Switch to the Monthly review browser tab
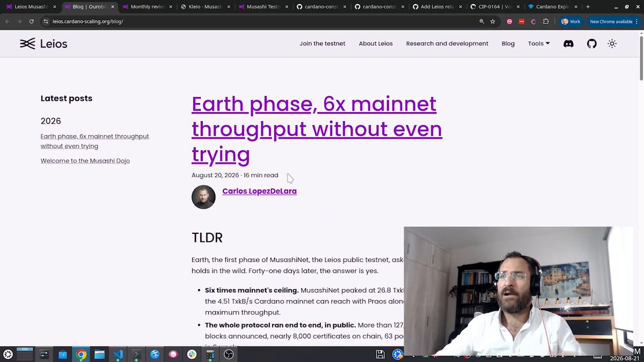This screenshot has height=362, width=644. click(x=148, y=7)
